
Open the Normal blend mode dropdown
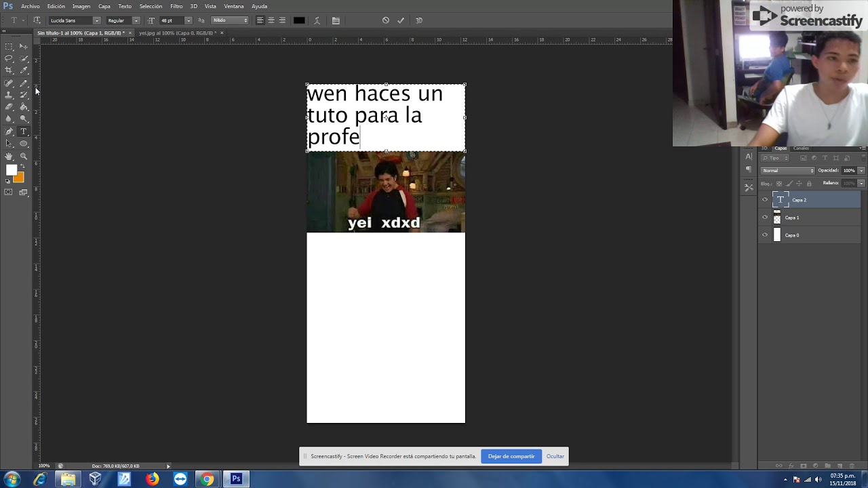[787, 170]
